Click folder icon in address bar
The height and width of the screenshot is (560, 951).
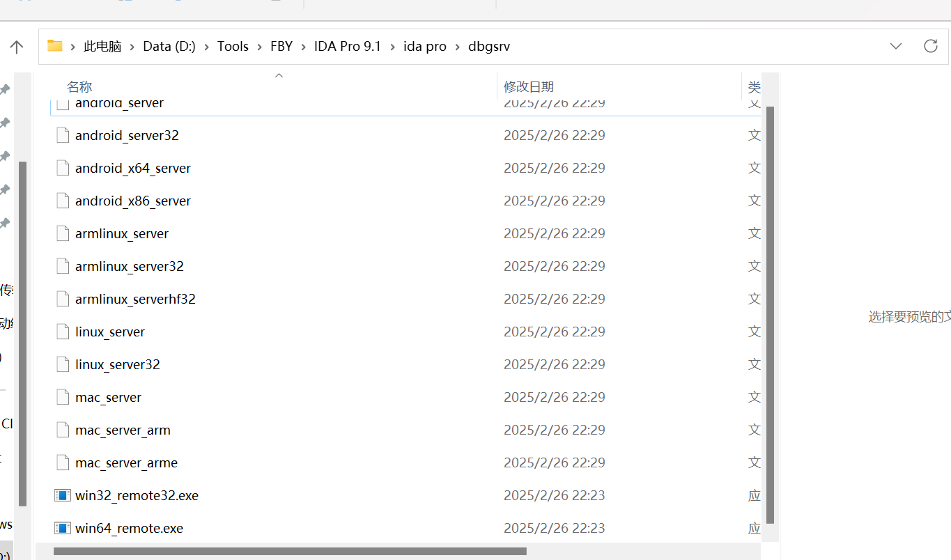point(54,46)
